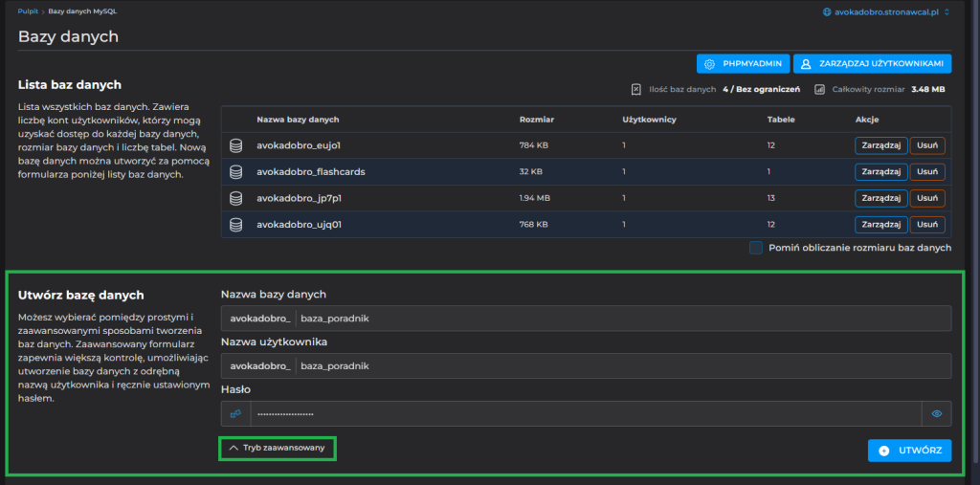Select the avokadobro_ujq01 database name
This screenshot has width=980, height=485.
click(x=299, y=225)
